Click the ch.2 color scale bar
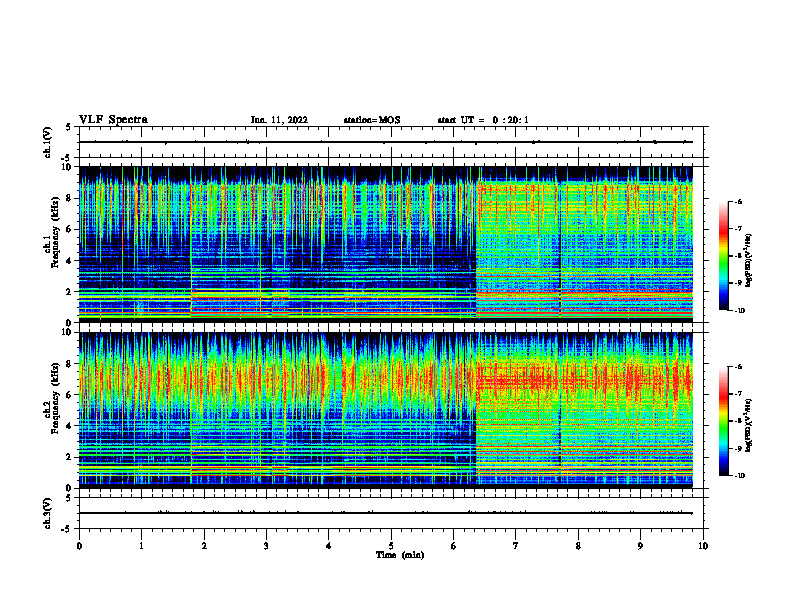792x612 pixels. 723,421
